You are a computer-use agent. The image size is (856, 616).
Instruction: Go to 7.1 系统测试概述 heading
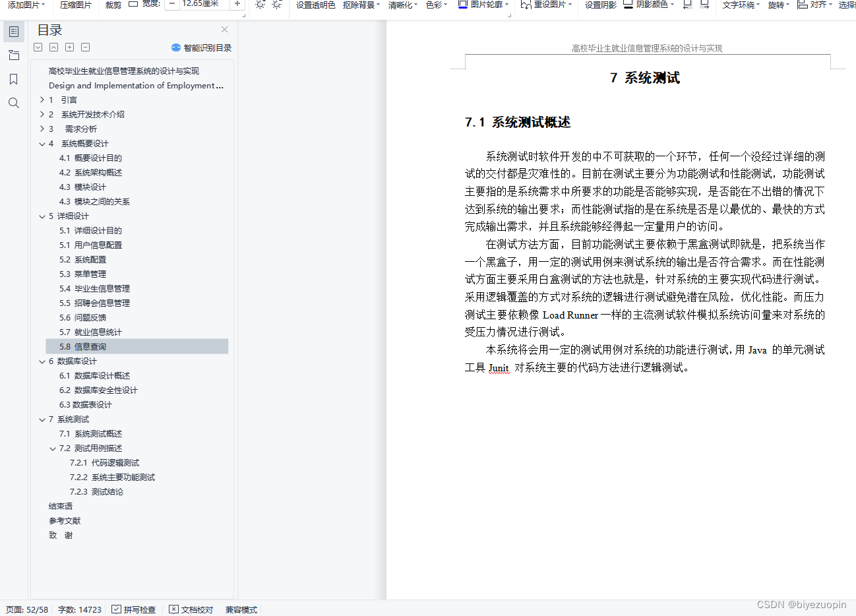point(90,433)
